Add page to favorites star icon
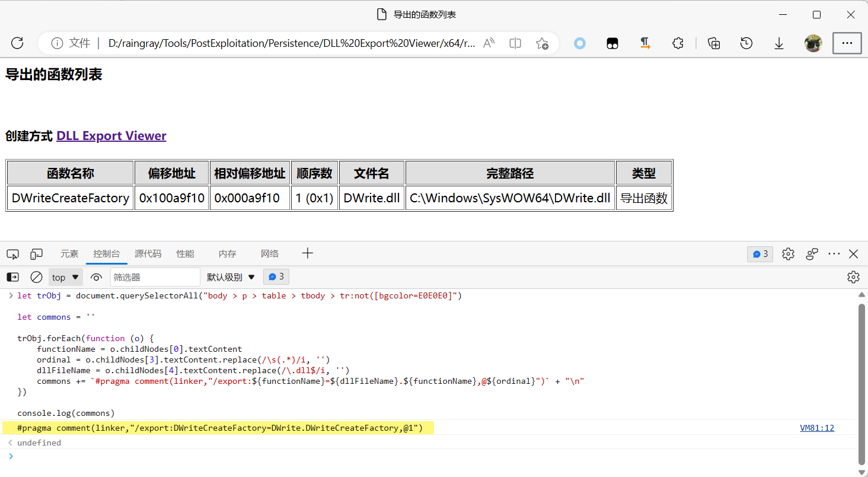Screen dimensions: 868x477 542,43
